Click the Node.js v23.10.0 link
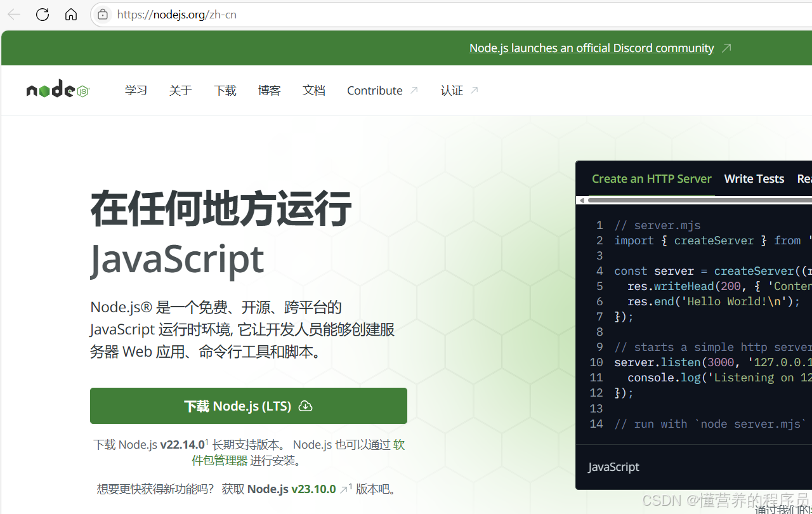812x514 pixels. coord(292,489)
